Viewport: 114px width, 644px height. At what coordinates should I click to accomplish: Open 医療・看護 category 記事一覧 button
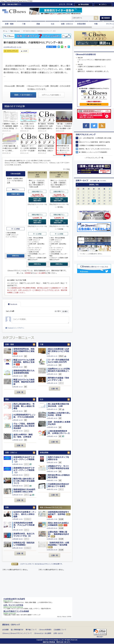tap(20, 392)
